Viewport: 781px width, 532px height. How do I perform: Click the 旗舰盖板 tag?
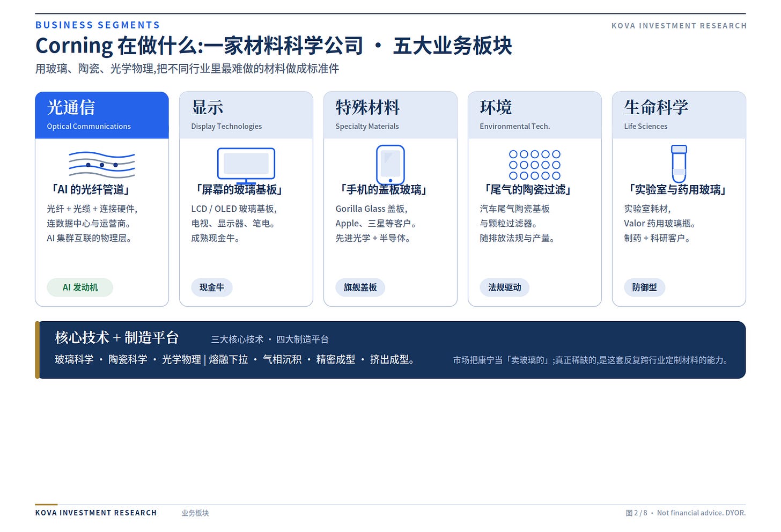360,287
